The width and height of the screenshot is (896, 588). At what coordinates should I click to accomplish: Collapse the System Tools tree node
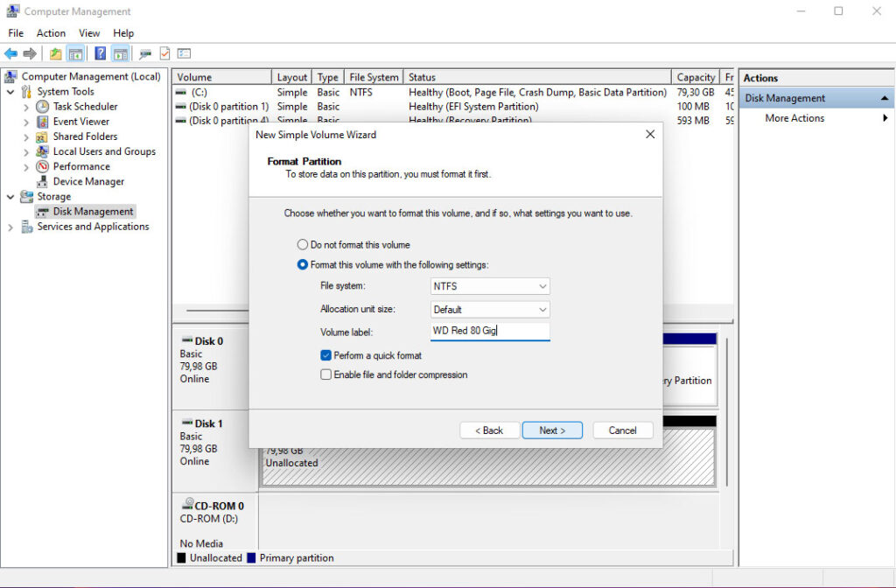(10, 92)
